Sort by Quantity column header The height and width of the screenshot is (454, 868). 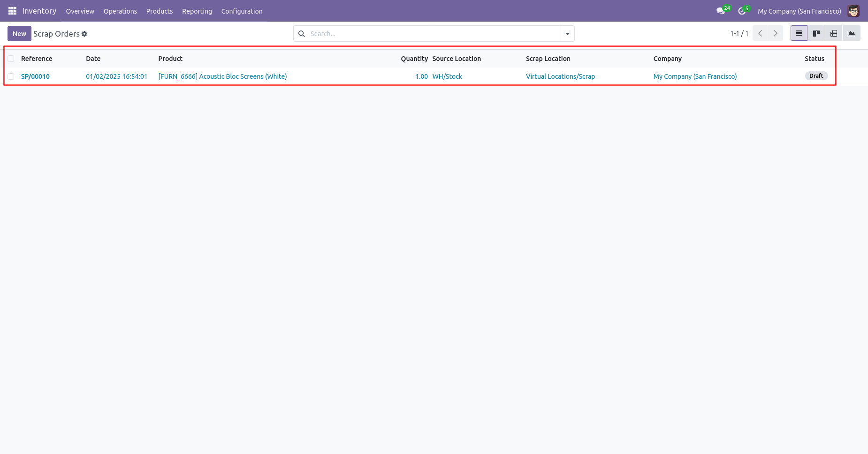[414, 59]
